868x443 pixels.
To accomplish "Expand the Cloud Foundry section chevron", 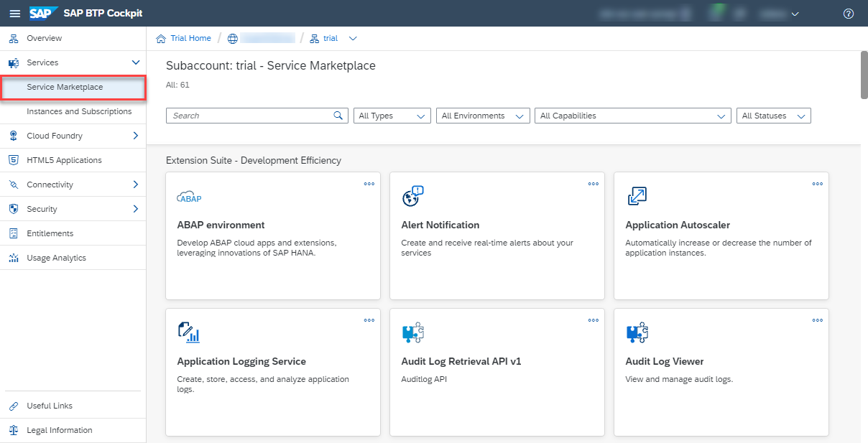I will pyautogui.click(x=136, y=136).
